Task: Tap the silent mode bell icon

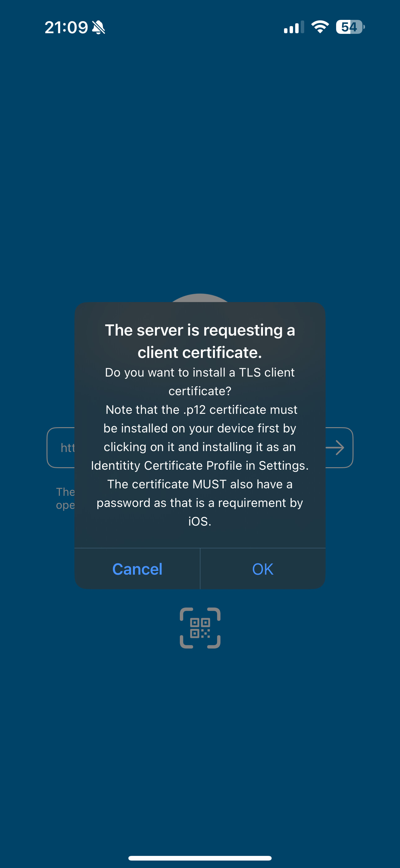Action: [x=99, y=27]
